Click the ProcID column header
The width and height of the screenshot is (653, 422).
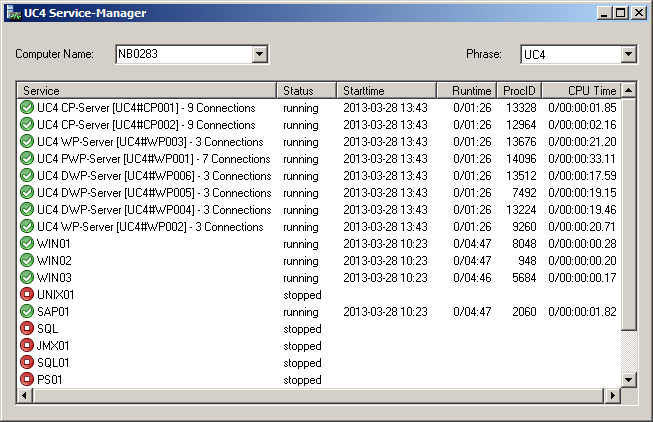pos(520,90)
